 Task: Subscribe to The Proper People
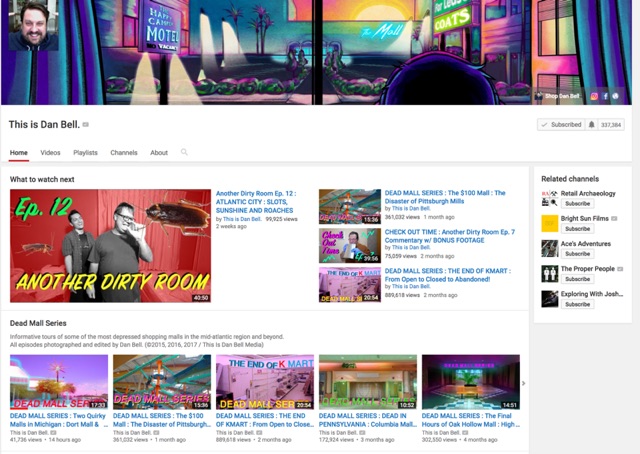point(577,279)
